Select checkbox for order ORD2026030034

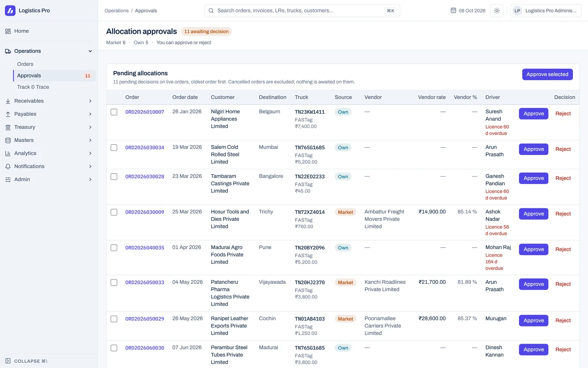114,148
